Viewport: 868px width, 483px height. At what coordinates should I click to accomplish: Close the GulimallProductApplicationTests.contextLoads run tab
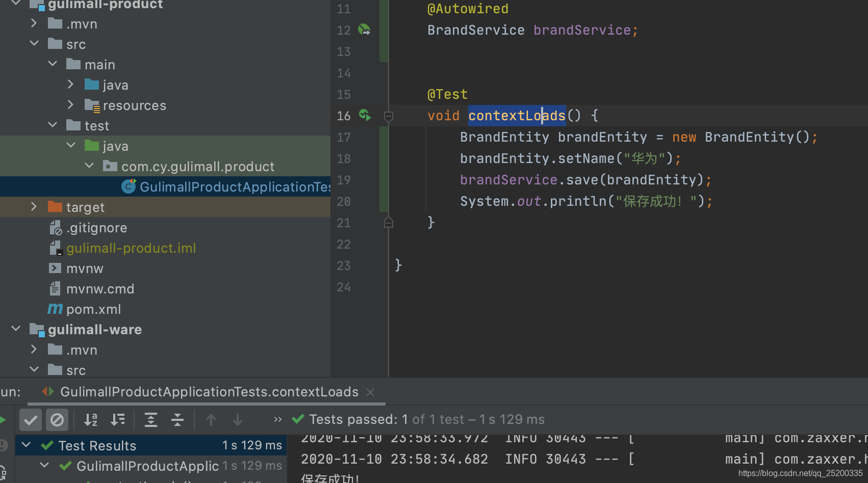coord(370,392)
